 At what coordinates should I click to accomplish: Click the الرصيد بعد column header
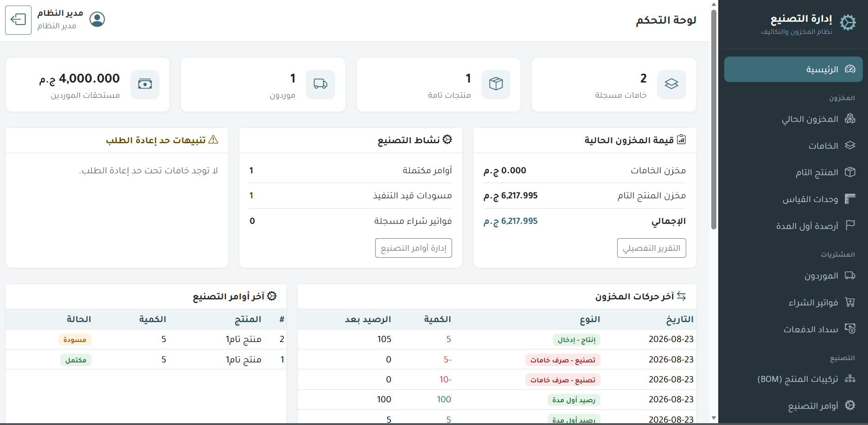[x=368, y=319]
